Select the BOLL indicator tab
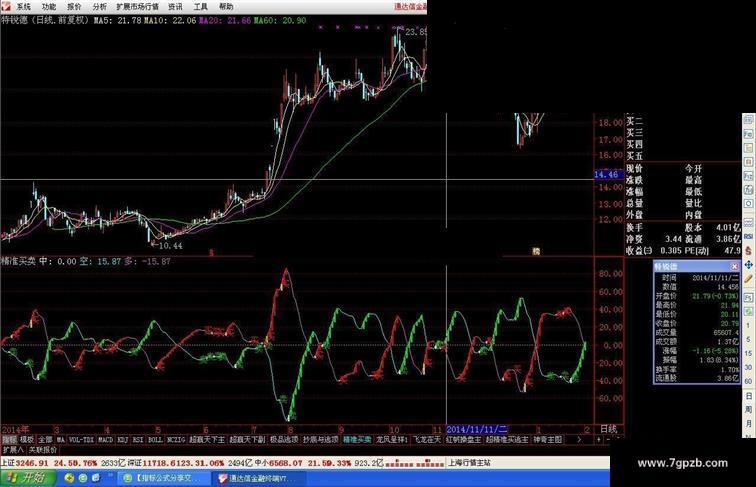Screen dimensions: 756x487 [155, 440]
